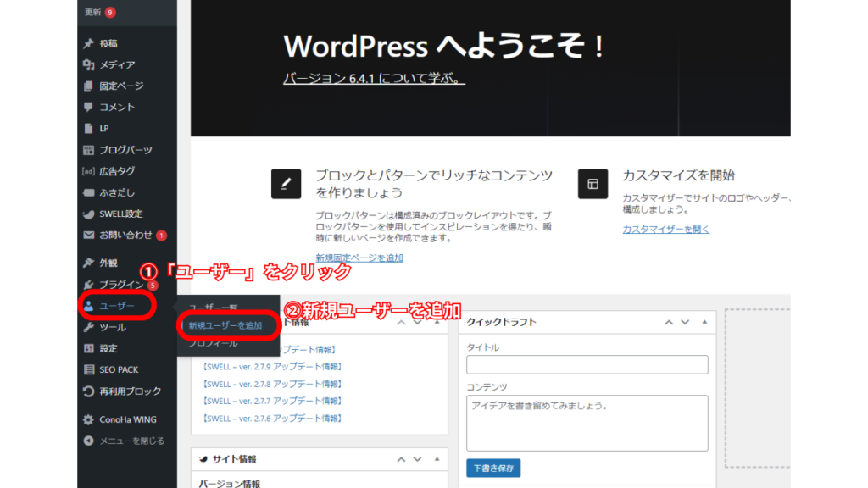Move the サイト情報 panel down
868x488 pixels.
[x=417, y=459]
